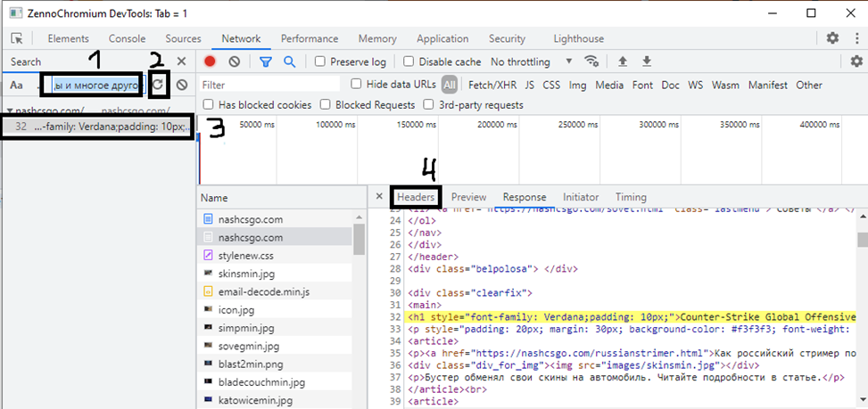
Task: Open the Headers tab of request details
Action: pyautogui.click(x=416, y=197)
